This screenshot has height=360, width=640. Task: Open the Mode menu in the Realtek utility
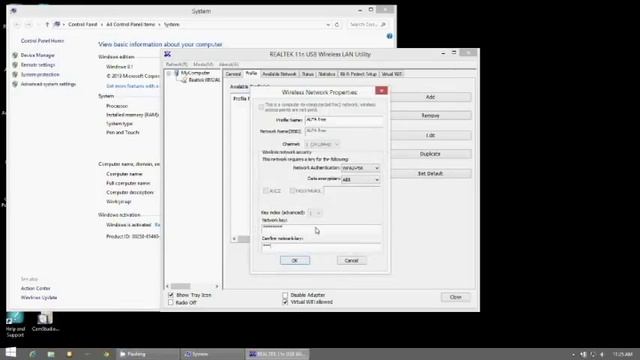coord(203,64)
